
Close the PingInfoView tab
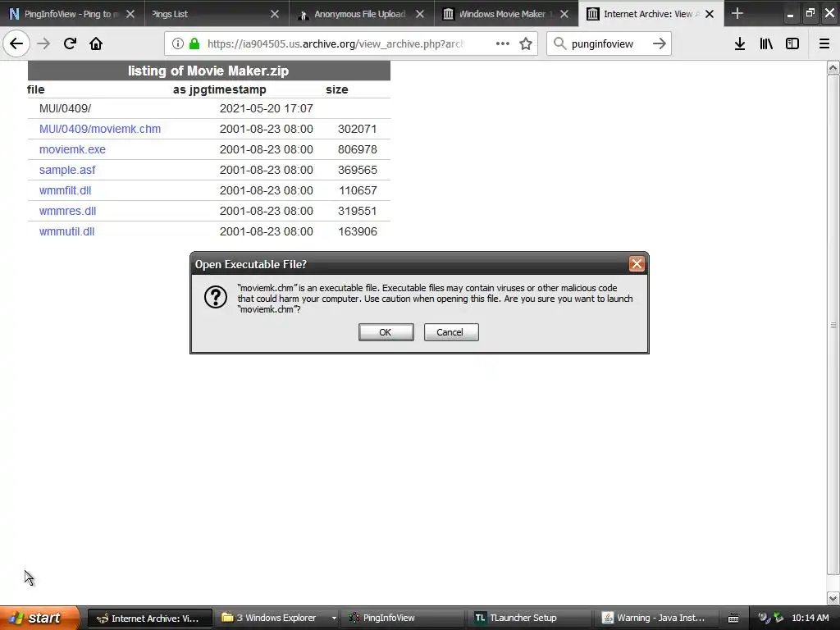(130, 14)
